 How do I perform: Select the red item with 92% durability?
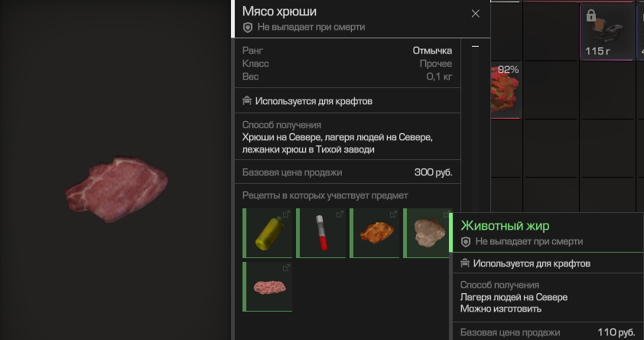point(505,90)
